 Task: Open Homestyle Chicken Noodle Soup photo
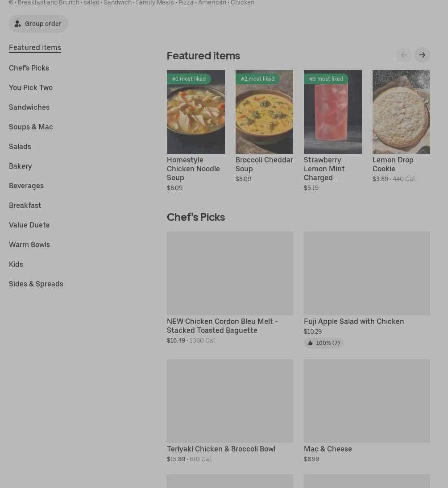pos(196,112)
